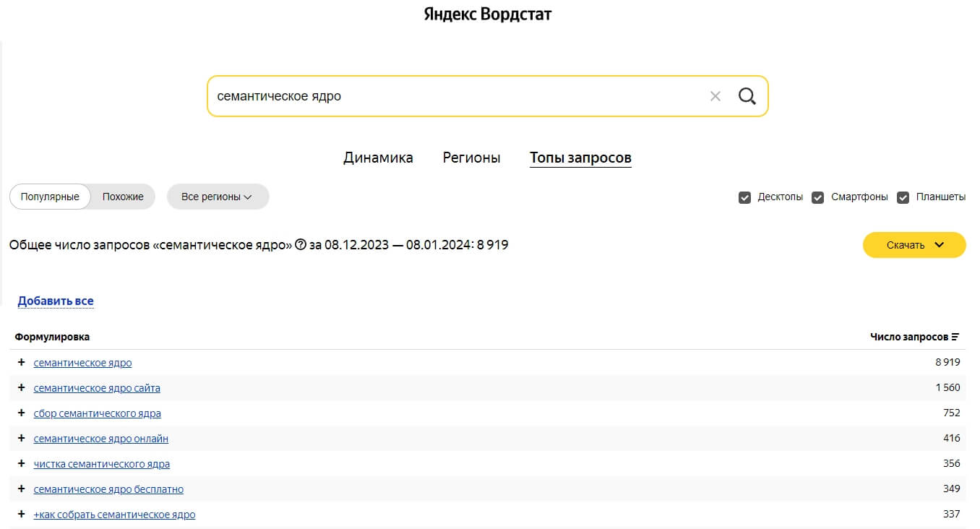Viewport: 980px width, 529px height.
Task: Open the 'семантическое ядро онлайн' link
Action: point(101,439)
